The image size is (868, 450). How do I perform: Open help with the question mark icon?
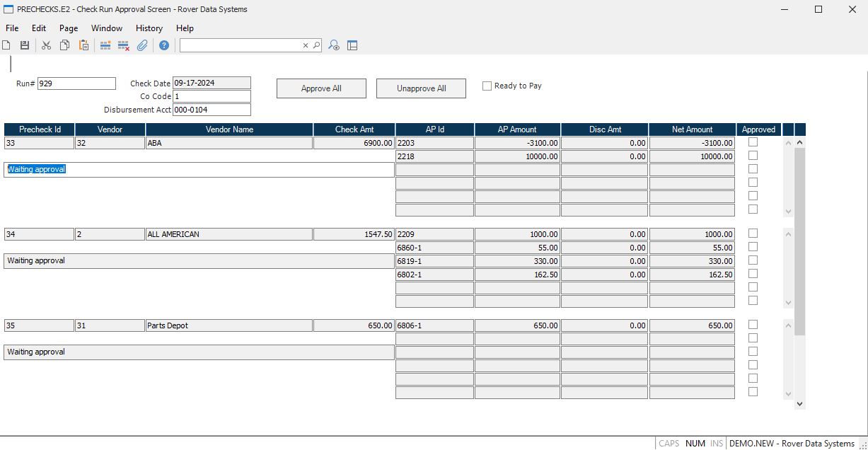pyautogui.click(x=164, y=45)
